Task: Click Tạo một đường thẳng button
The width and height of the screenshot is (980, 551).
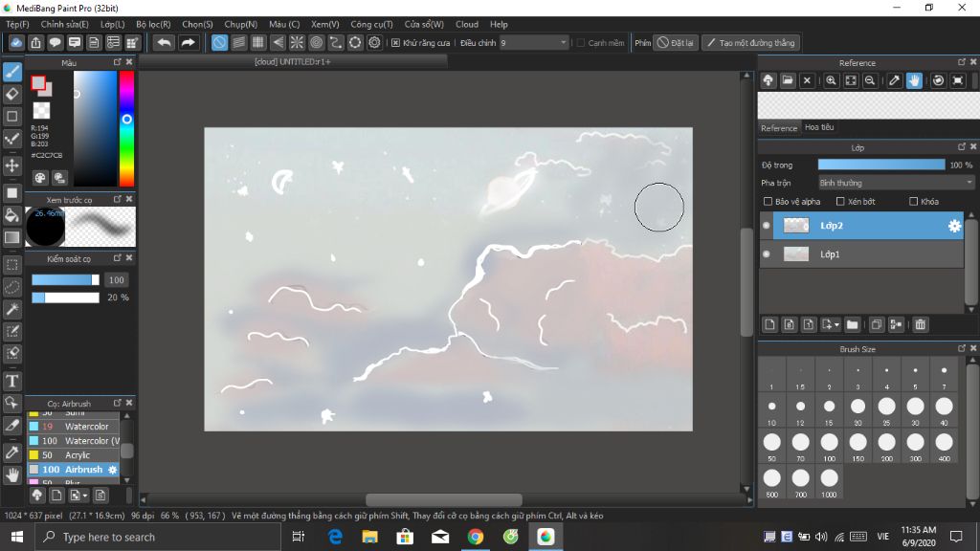Action: (x=751, y=42)
